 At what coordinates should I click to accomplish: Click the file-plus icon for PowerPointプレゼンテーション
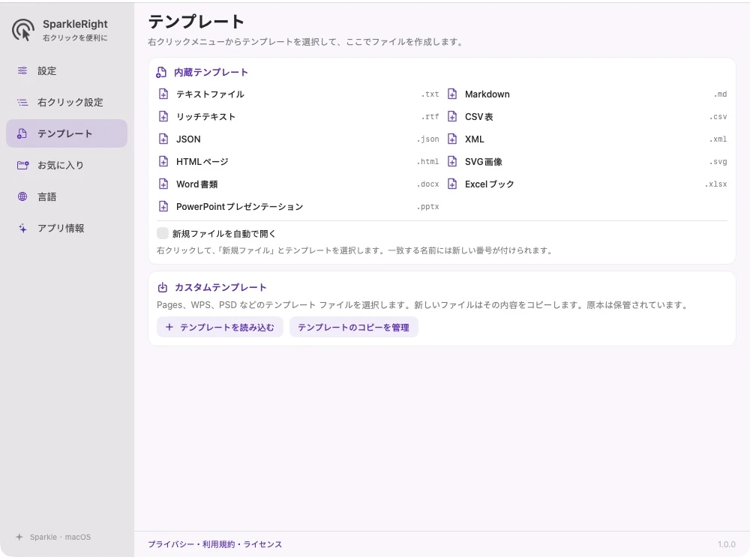[x=163, y=206]
